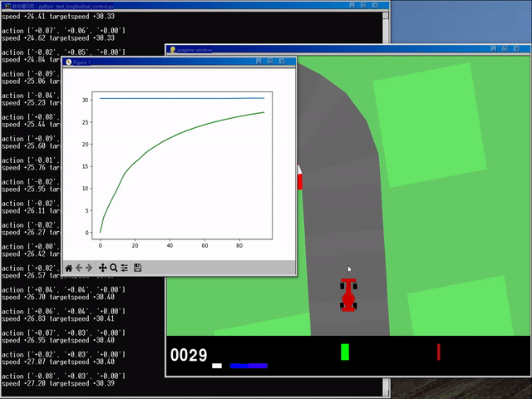Click the Back arrow in plot toolbar
Image resolution: width=532 pixels, height=399 pixels.
click(80, 268)
